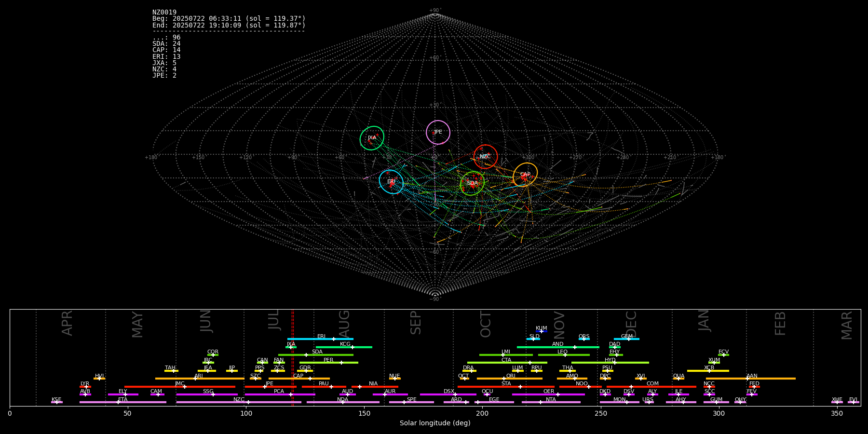Select the 'CAP: 14' legend entry
This screenshot has height=434, width=868.
(166, 50)
